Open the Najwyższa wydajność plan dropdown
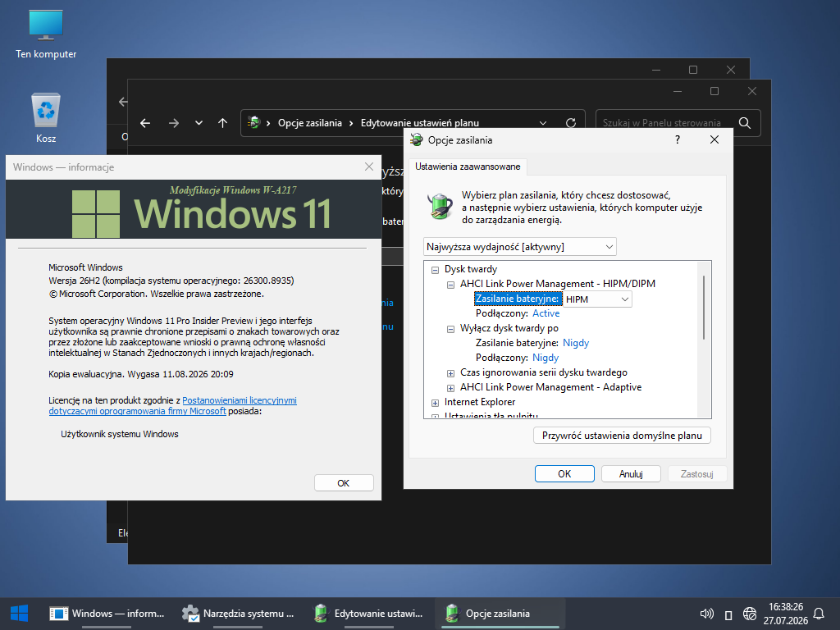Viewport: 840px width, 630px height. tap(519, 247)
